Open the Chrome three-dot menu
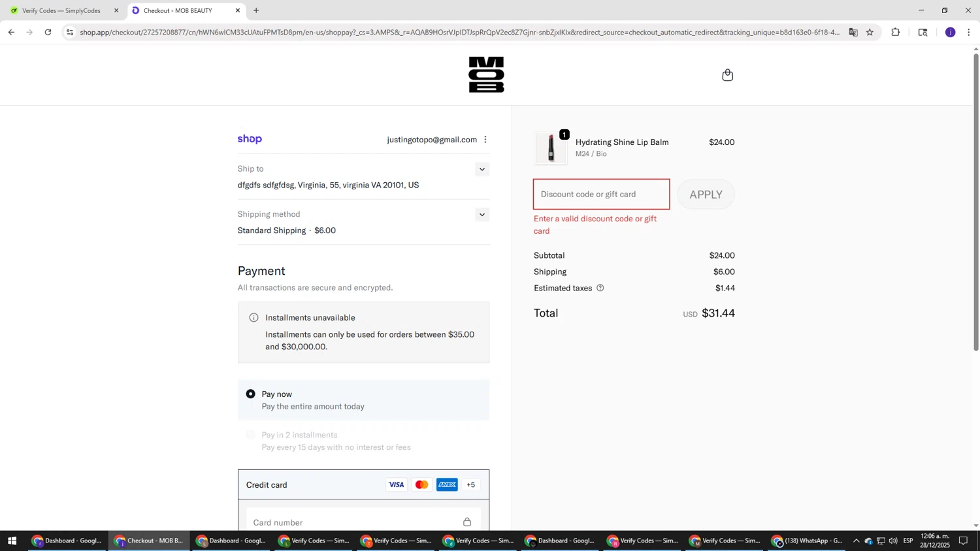The width and height of the screenshot is (980, 551). pyautogui.click(x=969, y=32)
